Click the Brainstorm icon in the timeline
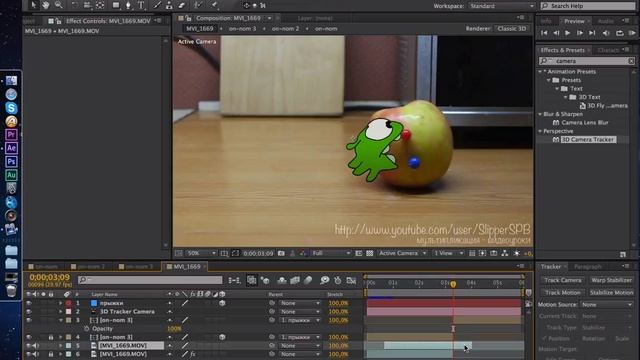The image size is (640, 360). [324, 280]
